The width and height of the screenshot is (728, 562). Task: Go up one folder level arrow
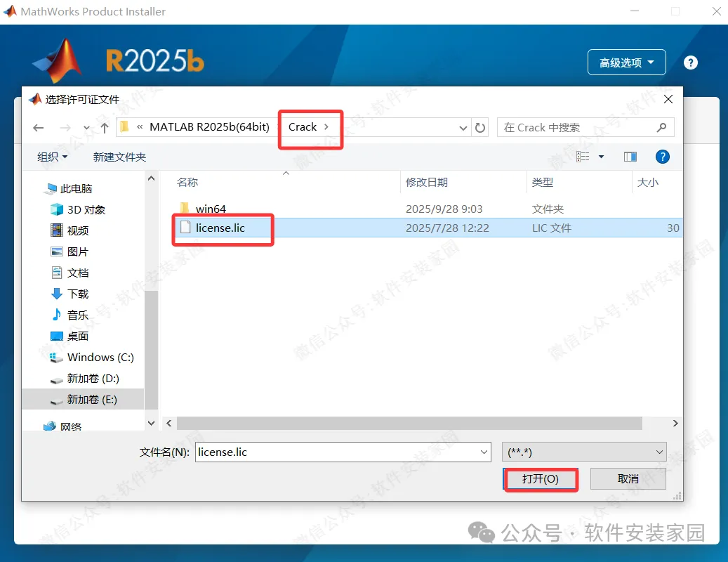click(105, 128)
